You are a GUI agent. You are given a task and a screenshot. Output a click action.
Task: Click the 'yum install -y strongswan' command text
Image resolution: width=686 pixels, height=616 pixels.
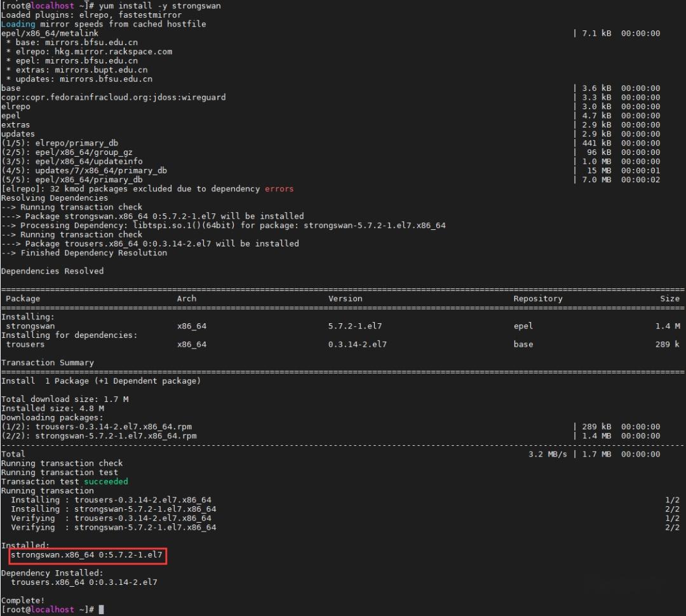(159, 6)
